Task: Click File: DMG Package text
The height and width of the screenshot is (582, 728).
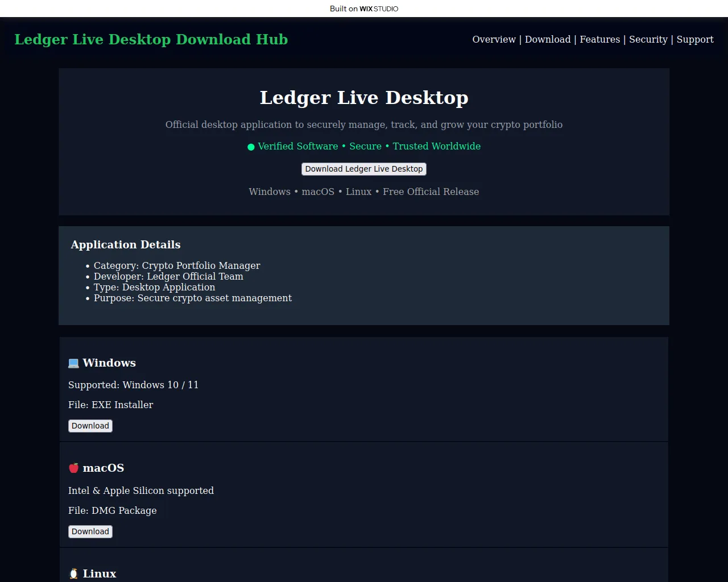Action: [x=112, y=510]
